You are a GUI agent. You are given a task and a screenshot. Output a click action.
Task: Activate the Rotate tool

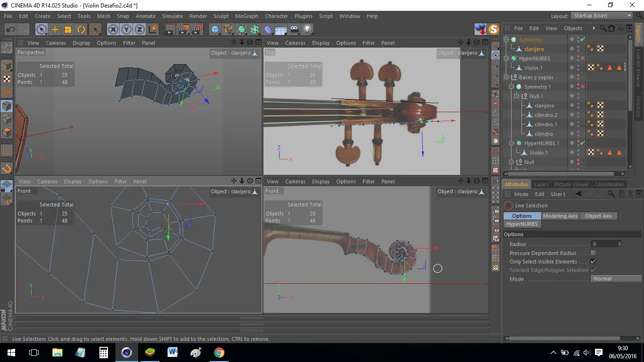coord(81,29)
